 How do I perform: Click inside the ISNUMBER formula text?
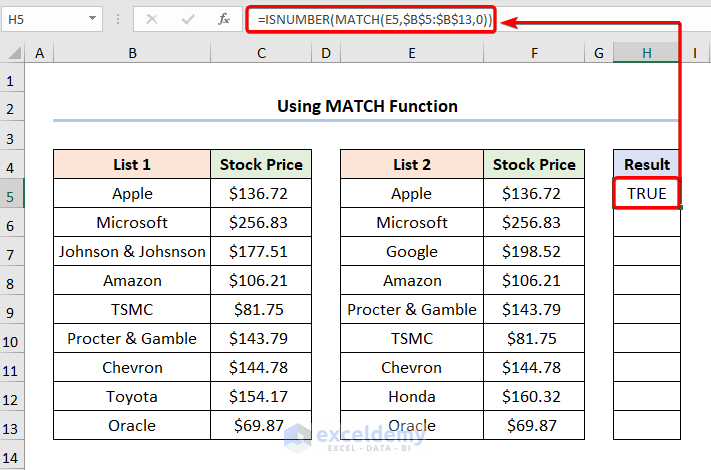[372, 18]
